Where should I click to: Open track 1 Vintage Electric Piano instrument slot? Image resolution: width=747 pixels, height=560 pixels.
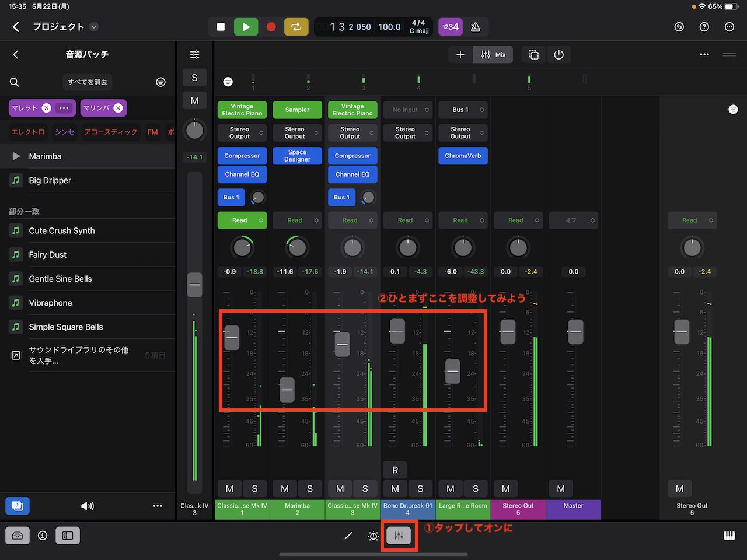click(x=242, y=110)
